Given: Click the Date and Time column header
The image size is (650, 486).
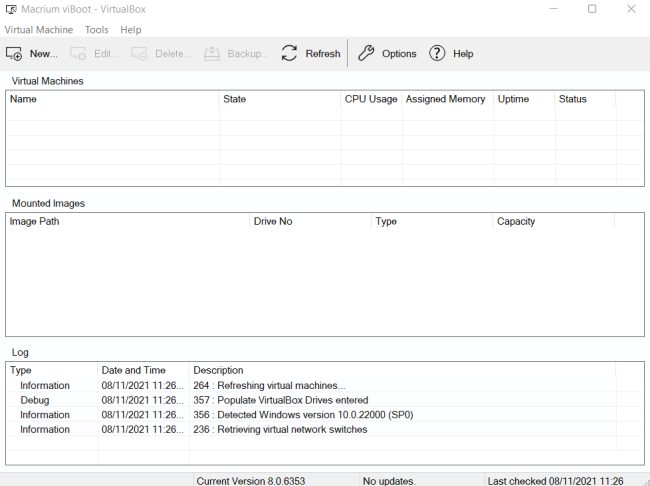Looking at the screenshot, I should (143, 370).
